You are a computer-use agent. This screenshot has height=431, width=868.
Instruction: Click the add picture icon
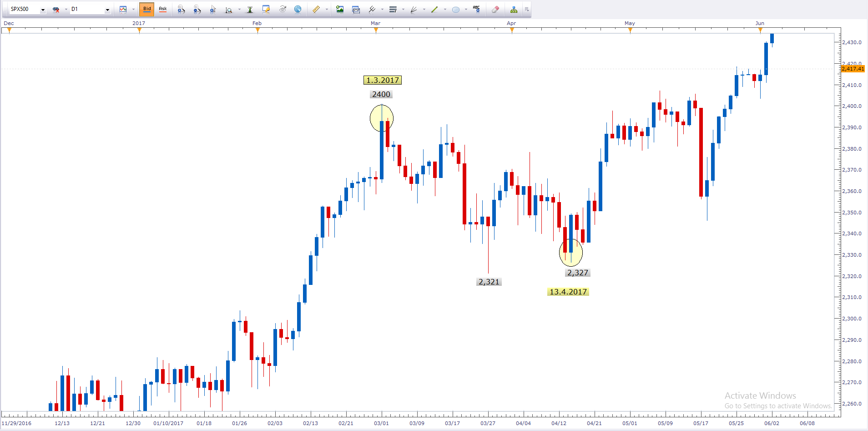(x=340, y=10)
